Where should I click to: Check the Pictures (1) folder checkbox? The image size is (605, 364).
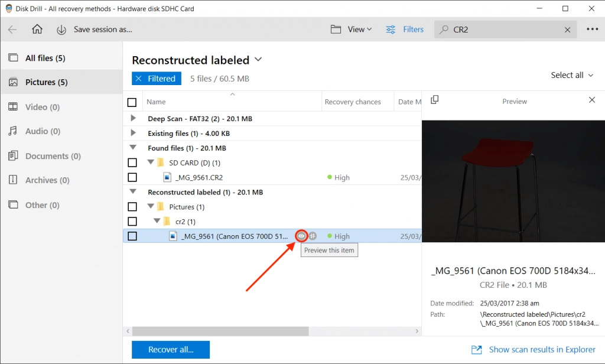pos(132,206)
